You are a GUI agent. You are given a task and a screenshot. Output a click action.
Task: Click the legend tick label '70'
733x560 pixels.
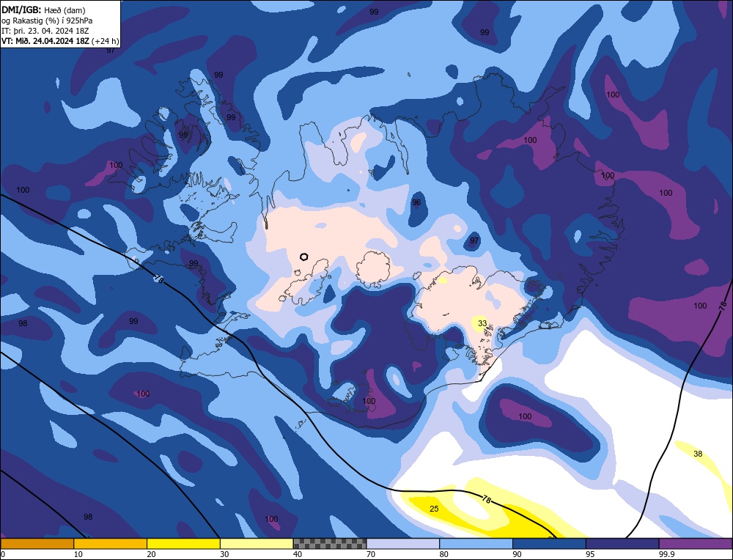371,554
